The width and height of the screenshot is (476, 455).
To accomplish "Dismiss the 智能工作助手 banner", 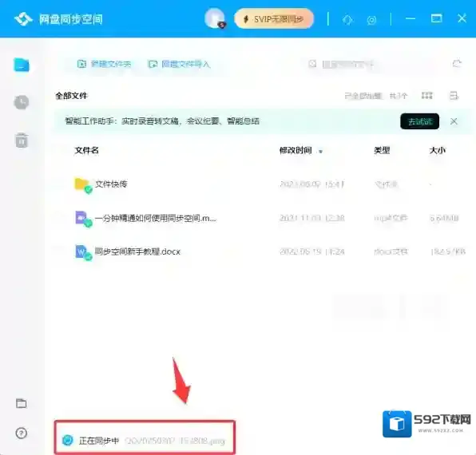I will coord(454,121).
